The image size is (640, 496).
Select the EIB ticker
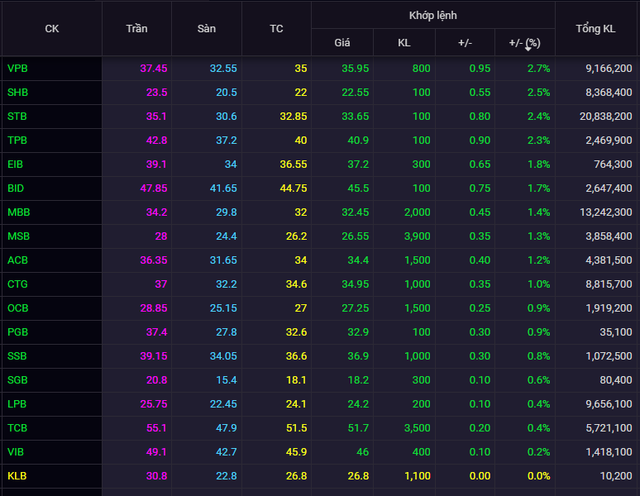(x=15, y=164)
